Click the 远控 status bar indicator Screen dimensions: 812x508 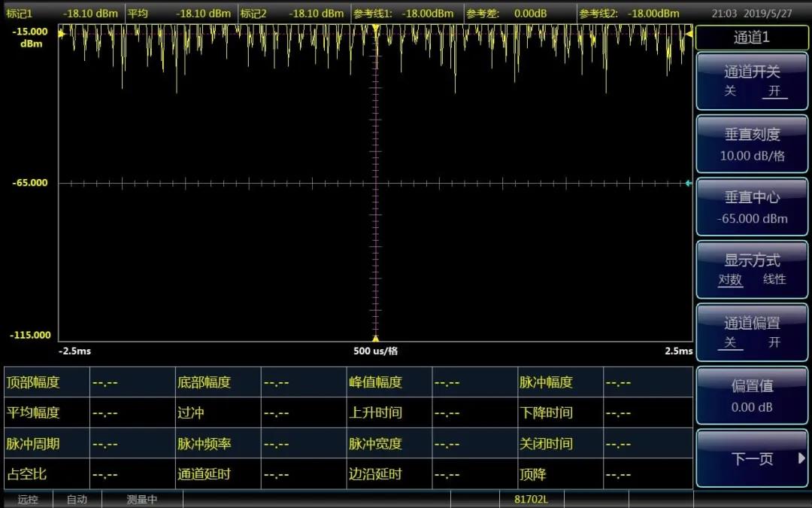[28, 500]
